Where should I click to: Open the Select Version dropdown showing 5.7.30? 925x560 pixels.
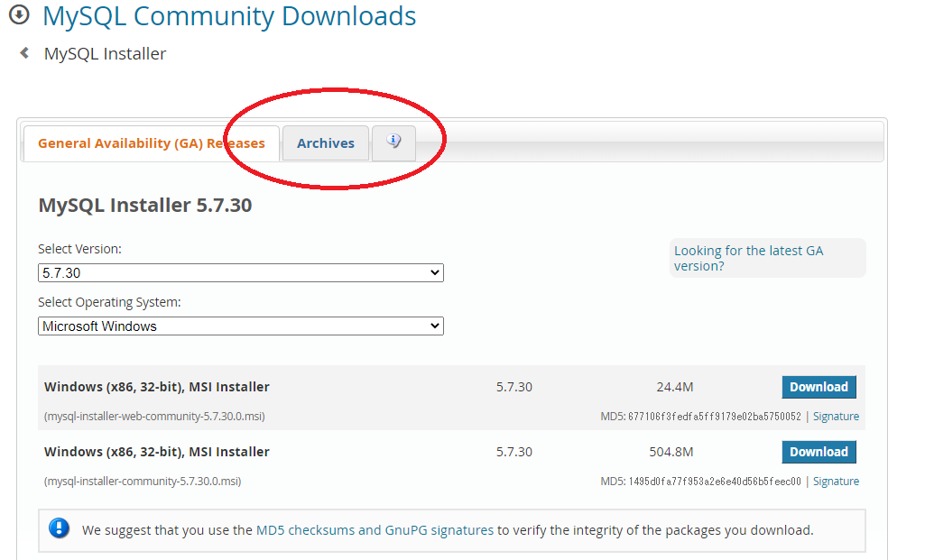(x=241, y=273)
